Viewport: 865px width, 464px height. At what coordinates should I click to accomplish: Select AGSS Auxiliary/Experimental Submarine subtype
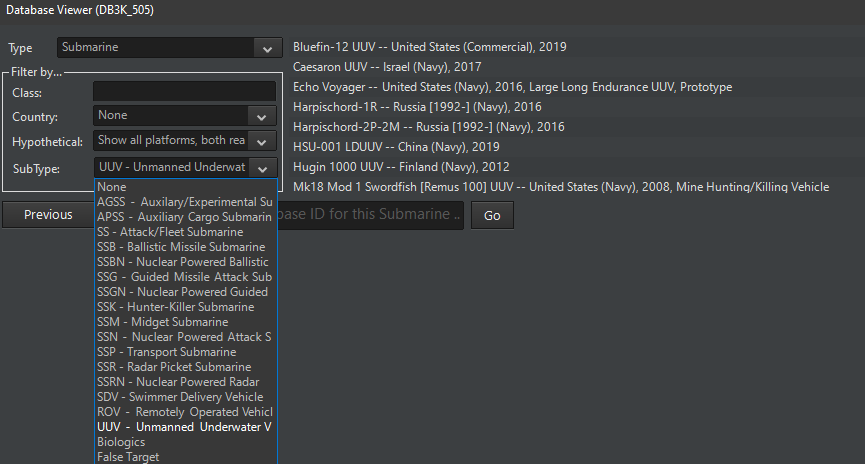point(185,202)
